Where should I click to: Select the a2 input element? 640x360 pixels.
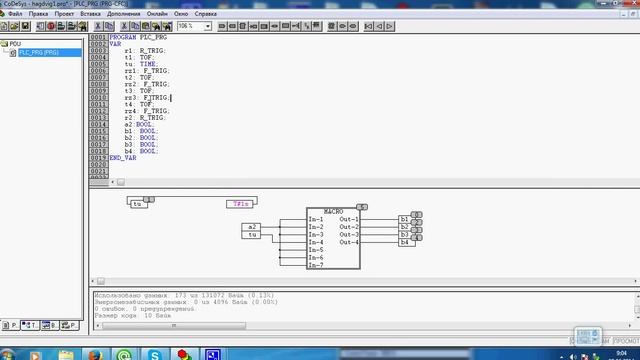[251, 227]
